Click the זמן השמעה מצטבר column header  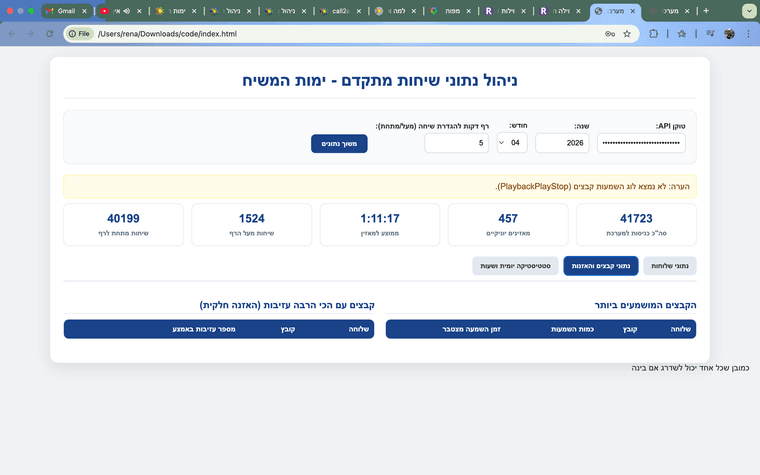[x=471, y=329]
